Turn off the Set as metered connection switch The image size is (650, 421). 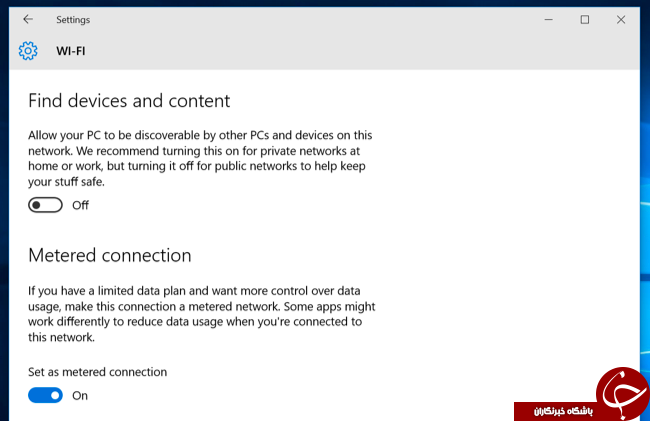pos(45,395)
